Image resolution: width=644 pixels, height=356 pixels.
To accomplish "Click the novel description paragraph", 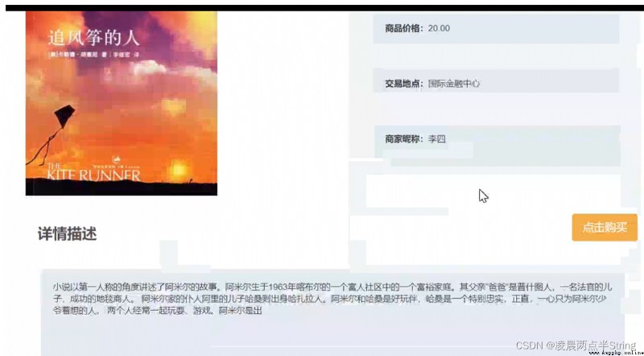I will coord(332,299).
